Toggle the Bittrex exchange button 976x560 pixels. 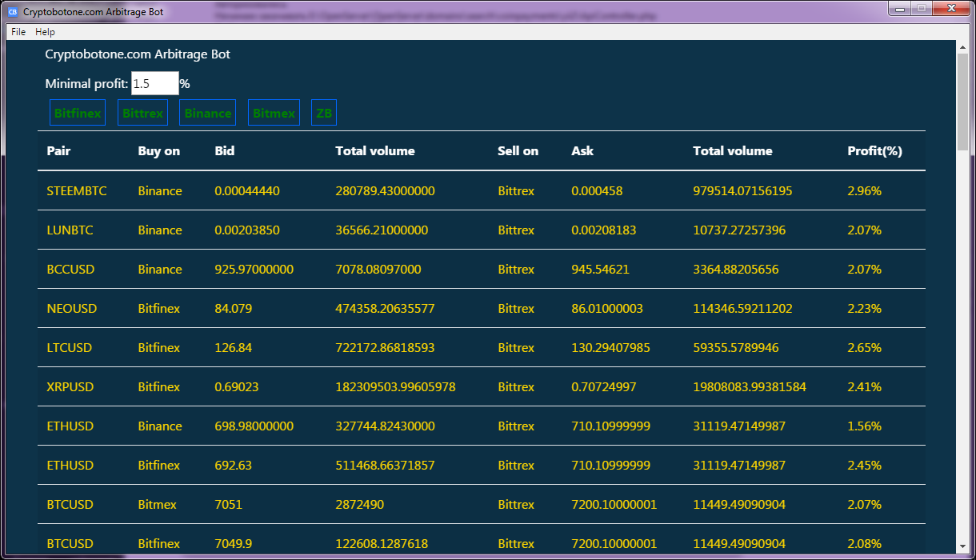point(142,113)
